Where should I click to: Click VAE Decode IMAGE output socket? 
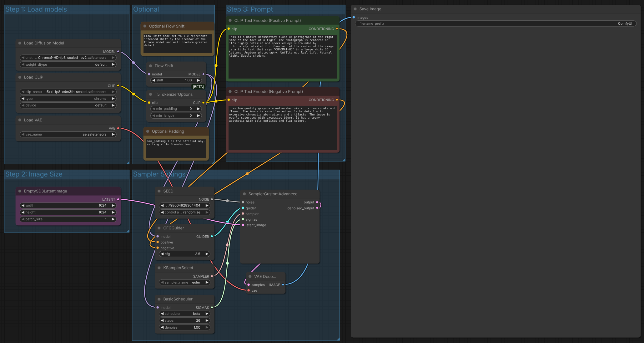point(283,285)
